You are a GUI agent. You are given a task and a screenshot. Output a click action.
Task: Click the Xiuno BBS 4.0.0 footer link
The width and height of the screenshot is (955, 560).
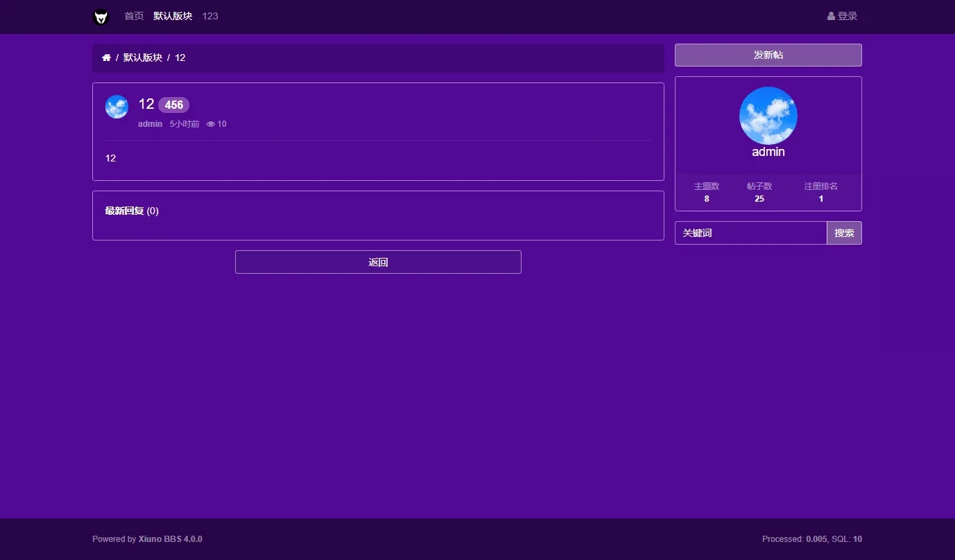[x=170, y=539]
